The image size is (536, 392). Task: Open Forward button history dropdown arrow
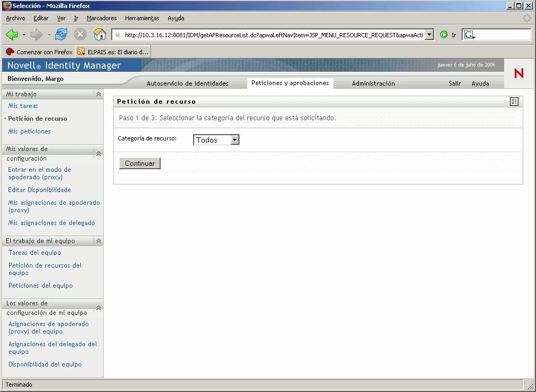[x=49, y=35]
